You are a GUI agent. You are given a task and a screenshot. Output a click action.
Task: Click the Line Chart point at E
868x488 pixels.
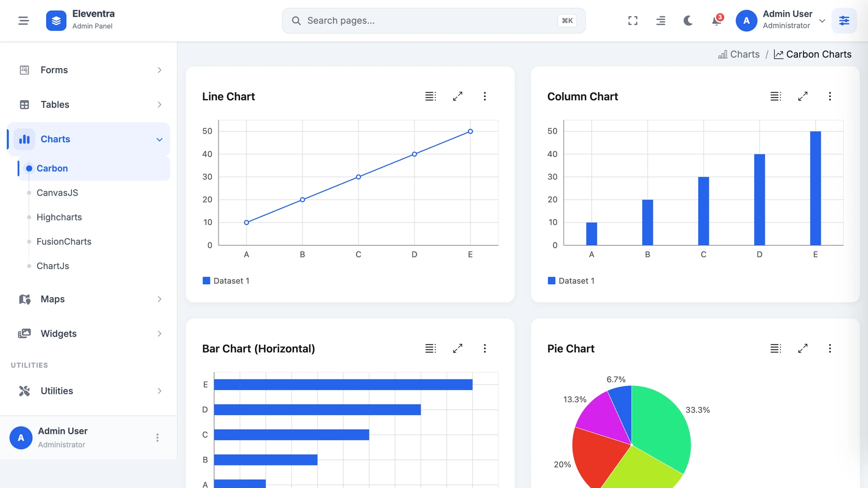click(x=470, y=131)
